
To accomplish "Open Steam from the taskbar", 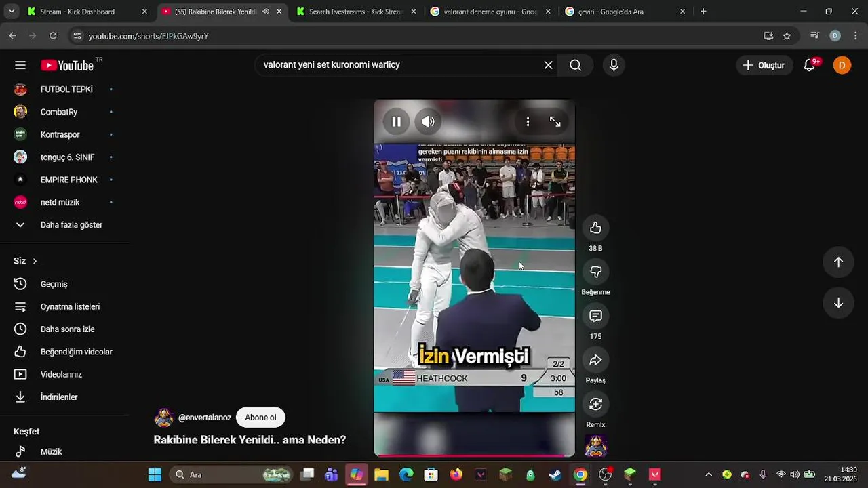I will click(555, 474).
